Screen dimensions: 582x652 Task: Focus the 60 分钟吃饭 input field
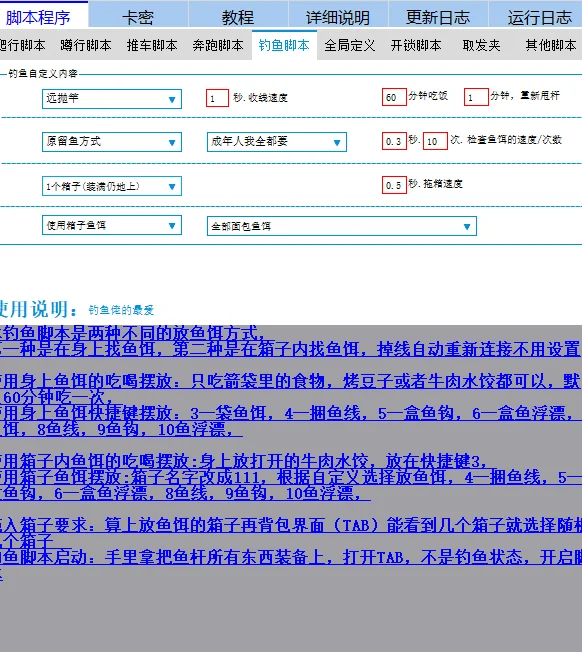[394, 97]
